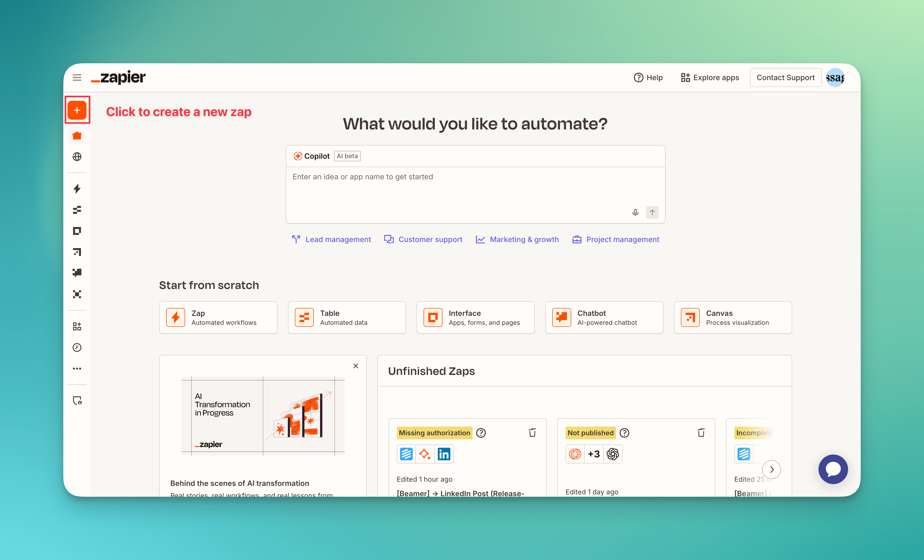Create a new Chatbot from the Chatbot card

pyautogui.click(x=604, y=317)
